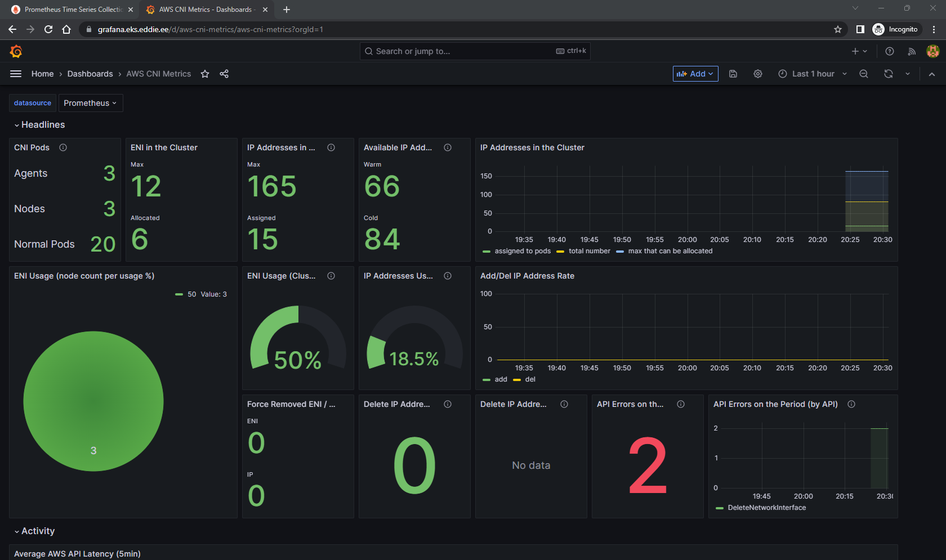Open the plus new item dropdown
Viewport: 946px width, 560px height.
859,51
